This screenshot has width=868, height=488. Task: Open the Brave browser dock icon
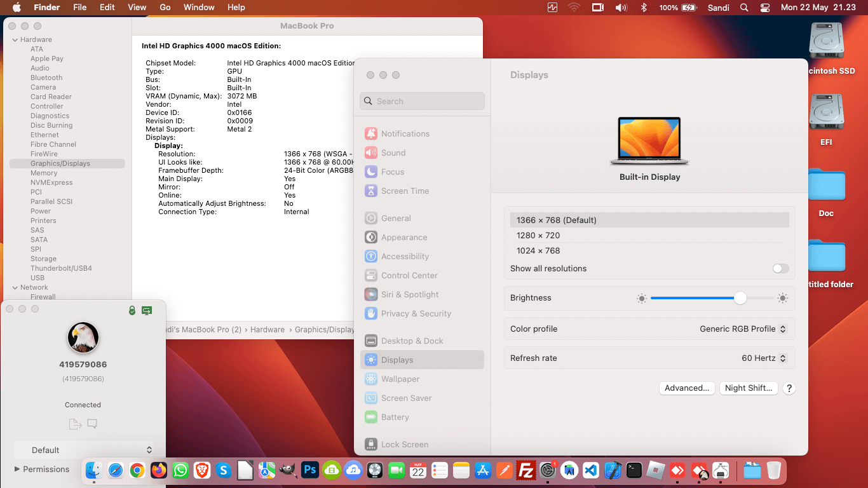tap(201, 470)
